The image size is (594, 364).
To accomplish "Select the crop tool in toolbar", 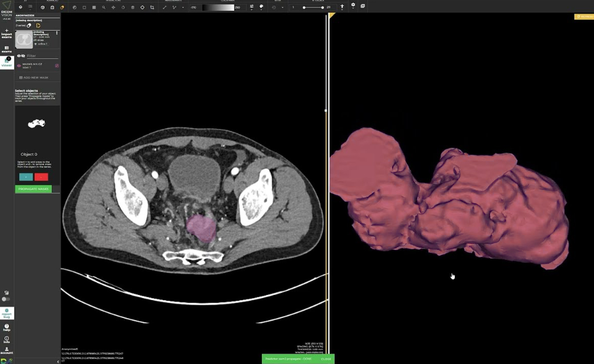I will [x=152, y=8].
